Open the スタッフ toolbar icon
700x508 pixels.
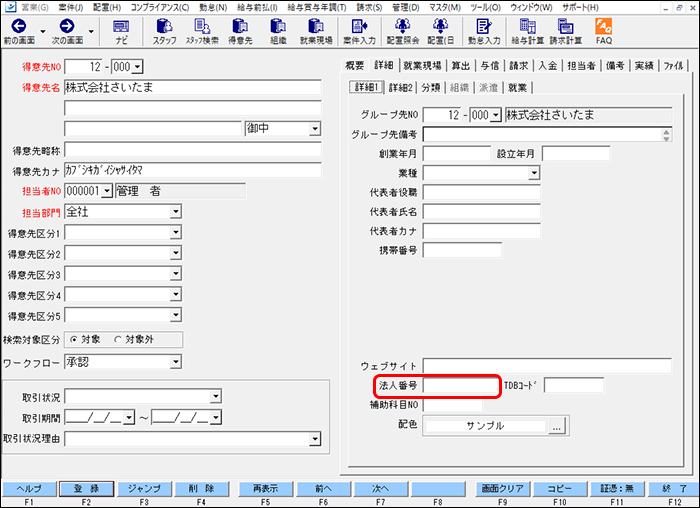click(x=164, y=26)
